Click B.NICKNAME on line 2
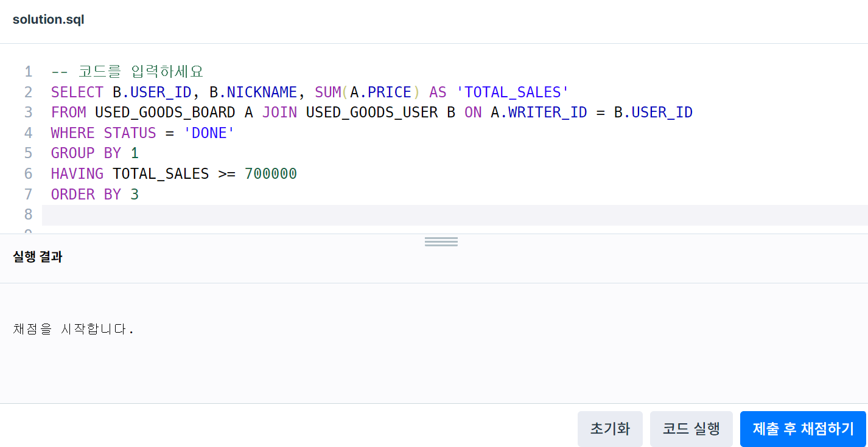Viewport: 868px width, 447px height. (x=253, y=92)
